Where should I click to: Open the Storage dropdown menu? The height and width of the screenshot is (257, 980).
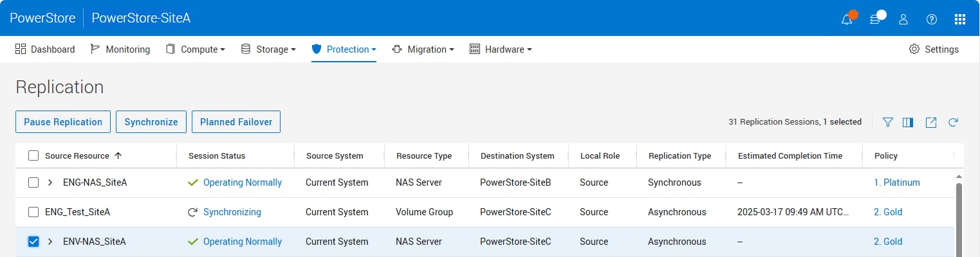[268, 49]
